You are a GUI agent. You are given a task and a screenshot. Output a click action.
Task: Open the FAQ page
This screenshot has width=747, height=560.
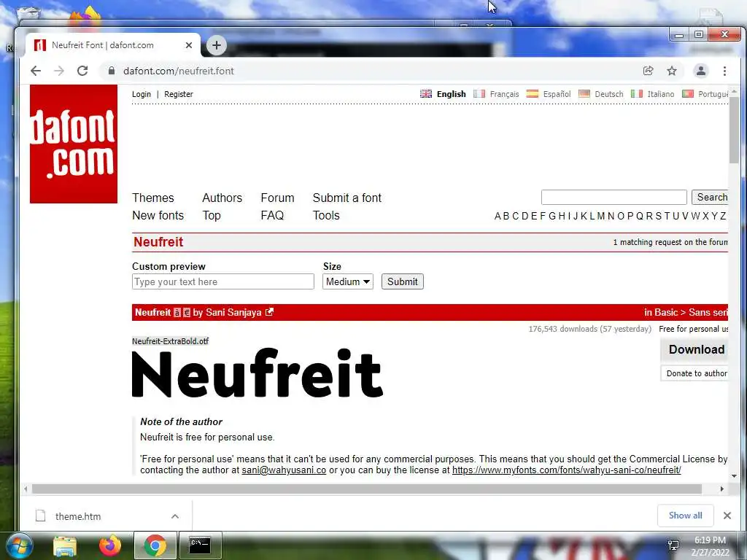[272, 215]
